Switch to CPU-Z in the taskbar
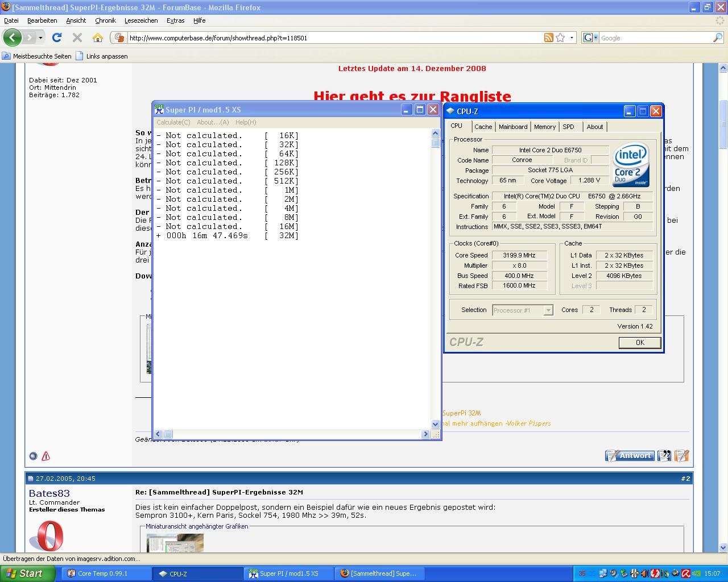The width and height of the screenshot is (728, 582). 197,573
